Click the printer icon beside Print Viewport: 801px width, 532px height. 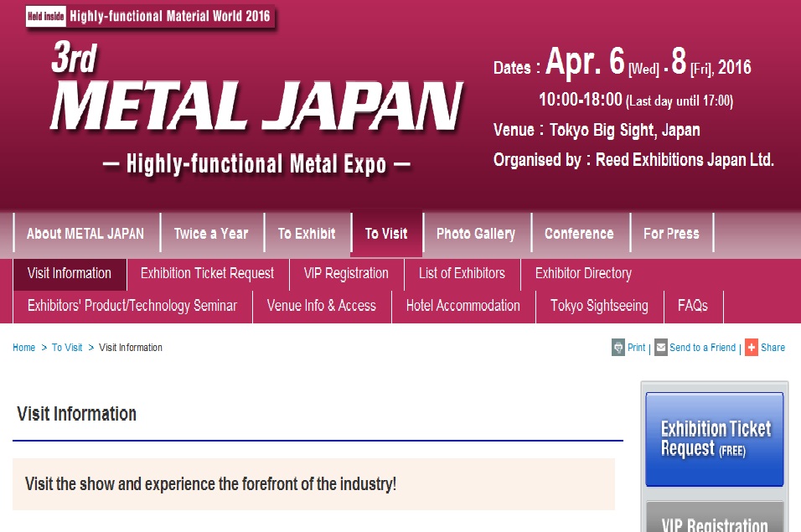coord(618,348)
